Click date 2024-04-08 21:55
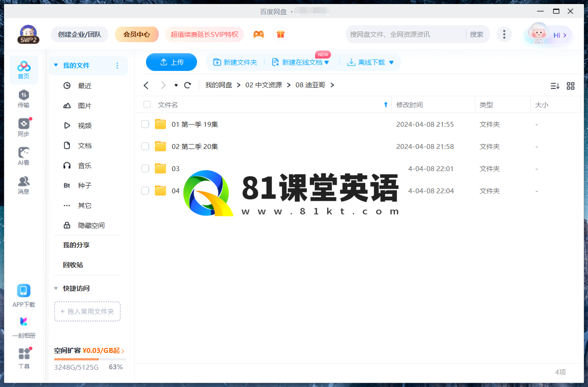Viewport: 588px width, 387px height. pos(425,124)
